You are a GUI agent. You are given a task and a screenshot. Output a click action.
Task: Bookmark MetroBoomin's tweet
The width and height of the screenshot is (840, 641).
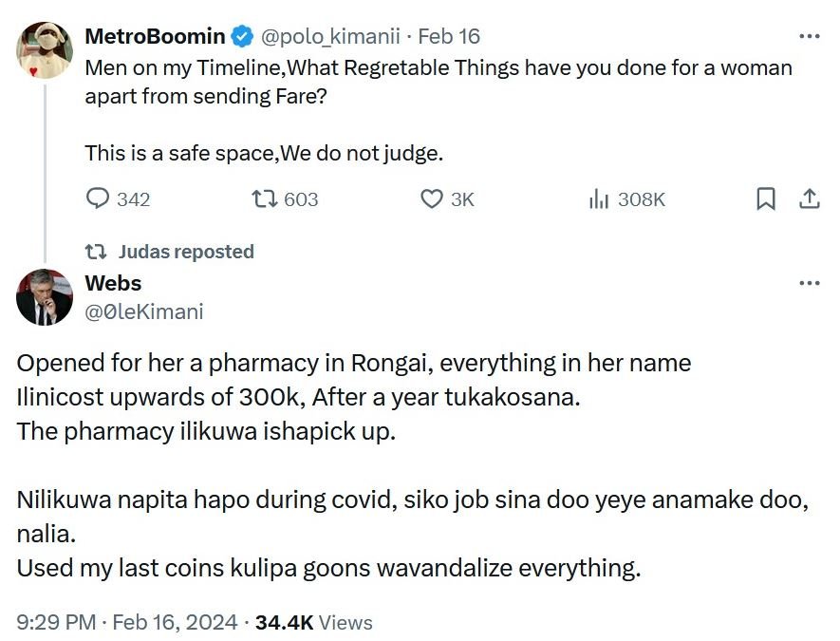pos(766,199)
